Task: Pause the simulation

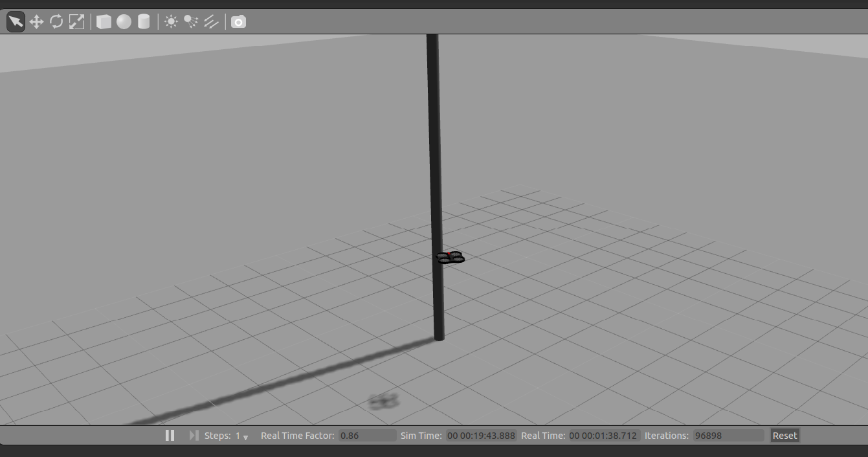Action: point(170,436)
